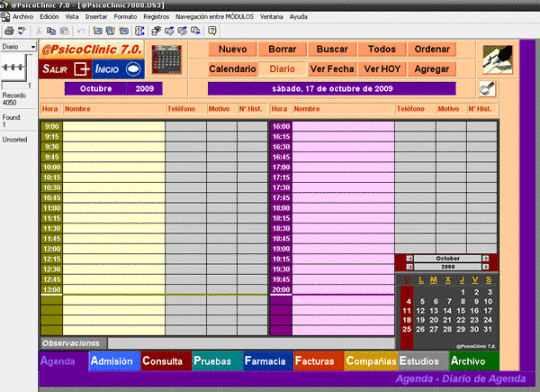
Task: Switch to the Farmacia module tab
Action: pos(268,361)
